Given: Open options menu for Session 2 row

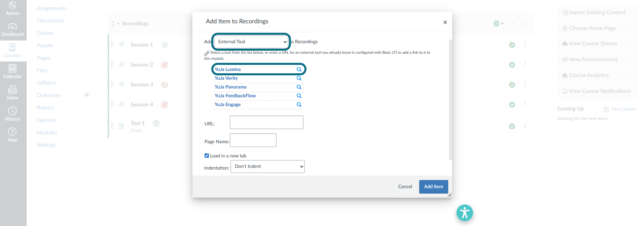Looking at the screenshot, I should click(x=525, y=64).
